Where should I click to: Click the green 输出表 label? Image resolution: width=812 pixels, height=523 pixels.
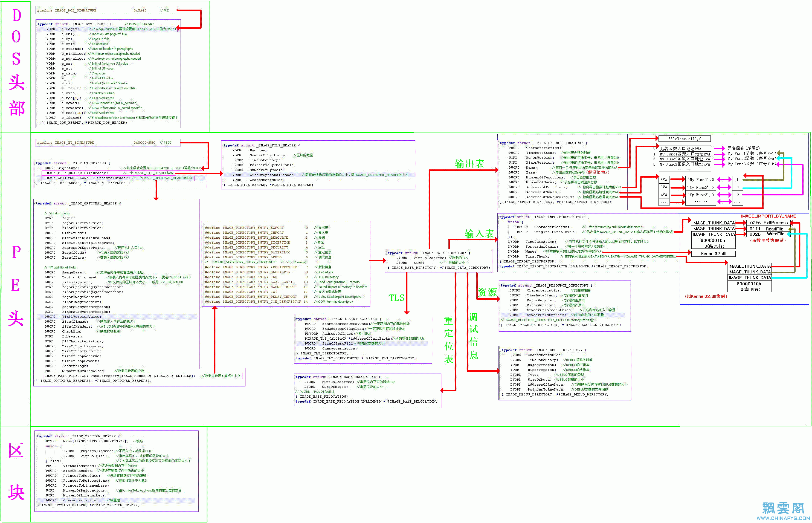click(x=469, y=164)
